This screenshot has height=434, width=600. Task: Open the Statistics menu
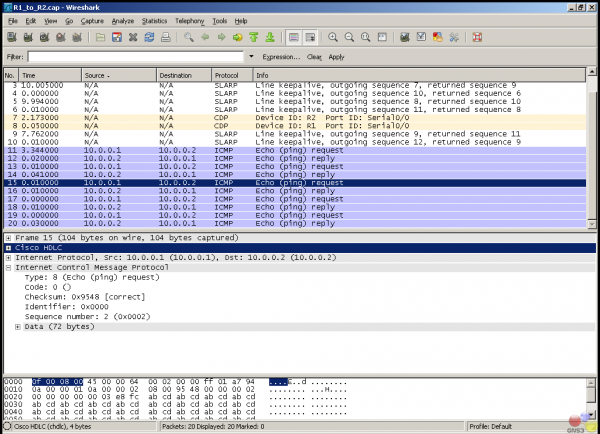point(154,20)
